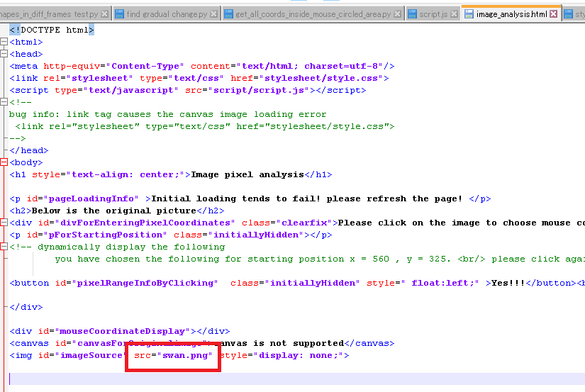585x392 pixels.
Task: Click the pForStartingPosition paragraph line
Action: [170, 235]
